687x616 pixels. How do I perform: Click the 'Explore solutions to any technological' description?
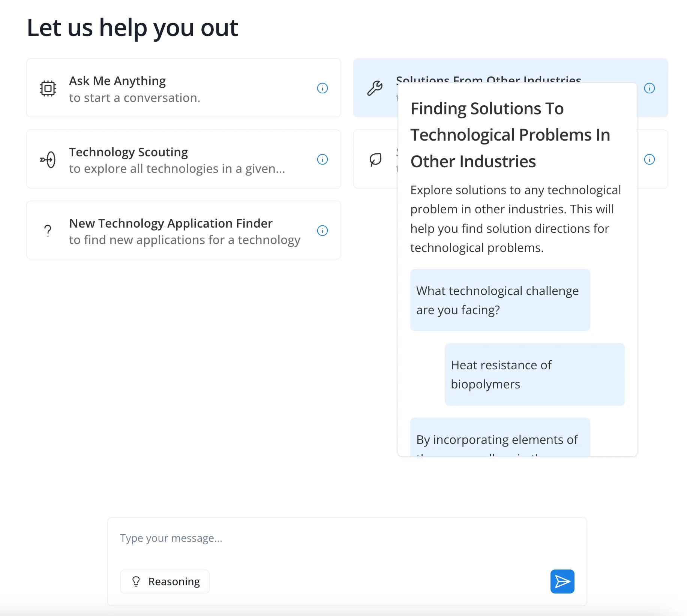(516, 219)
